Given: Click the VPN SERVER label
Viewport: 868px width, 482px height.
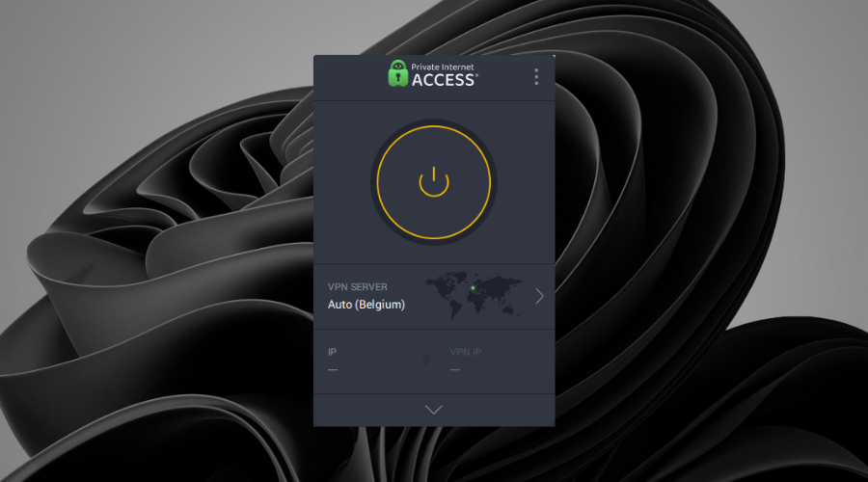Looking at the screenshot, I should 359,287.
